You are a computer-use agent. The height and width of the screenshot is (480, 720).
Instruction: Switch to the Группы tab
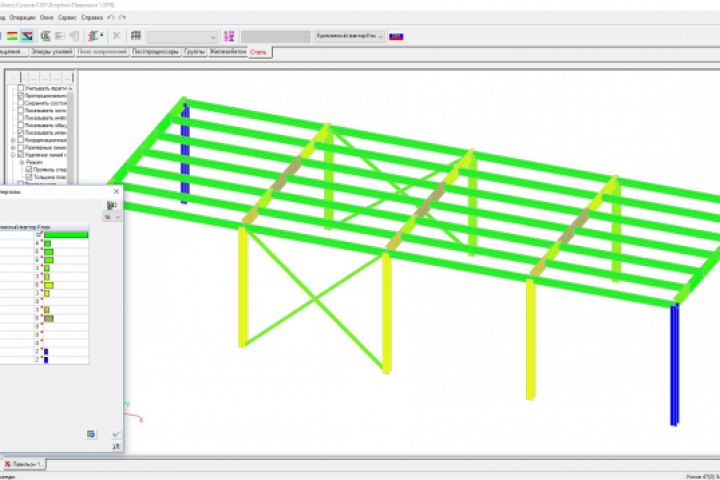click(x=194, y=52)
